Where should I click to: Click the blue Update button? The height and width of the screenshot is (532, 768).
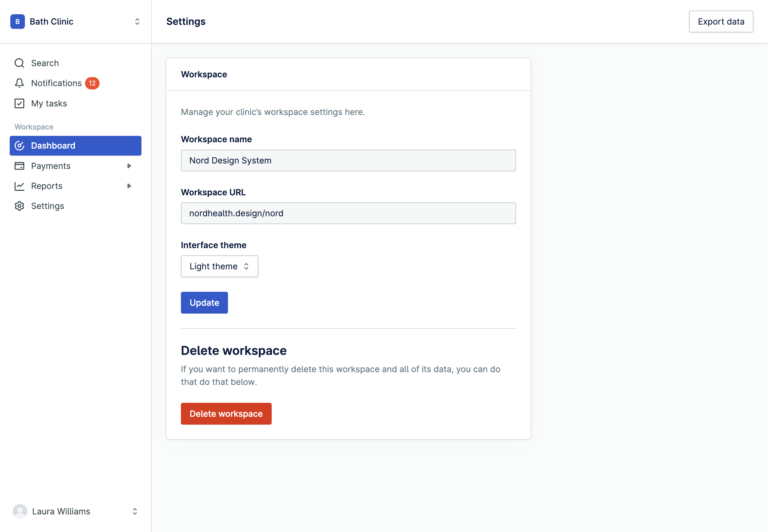click(x=204, y=303)
